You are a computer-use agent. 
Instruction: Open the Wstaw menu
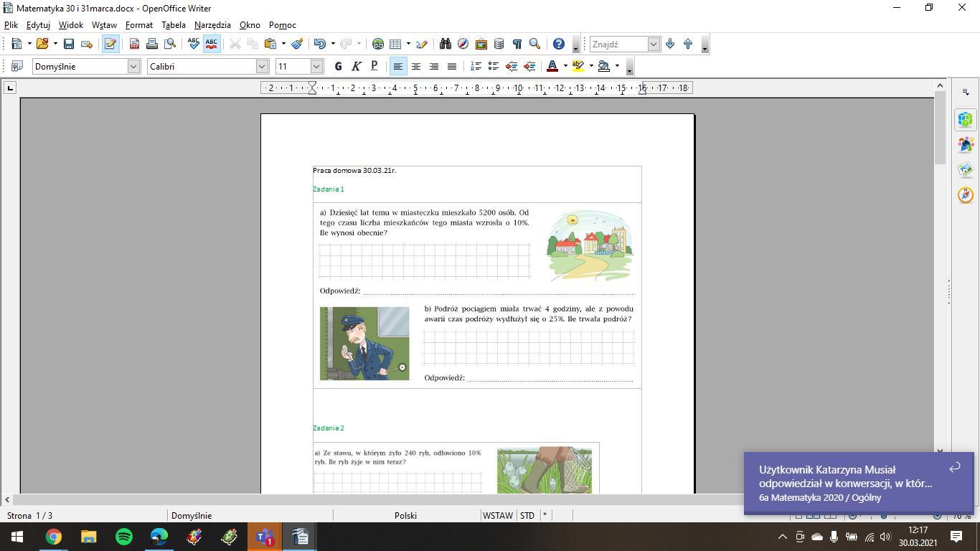[x=104, y=24]
